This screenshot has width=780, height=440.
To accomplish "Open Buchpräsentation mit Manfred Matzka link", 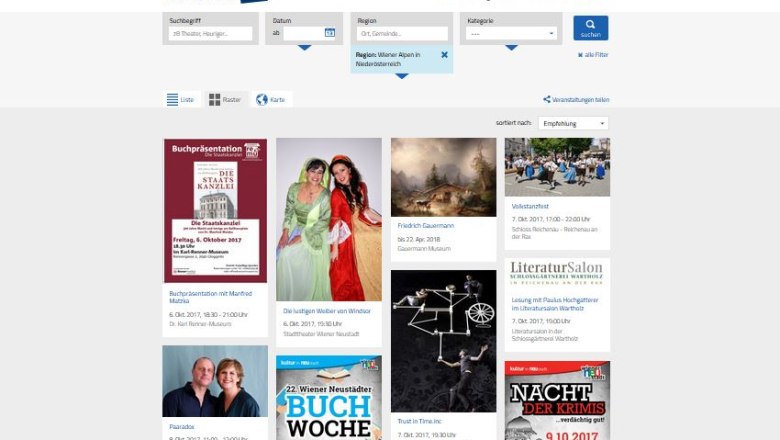I will pyautogui.click(x=210, y=297).
